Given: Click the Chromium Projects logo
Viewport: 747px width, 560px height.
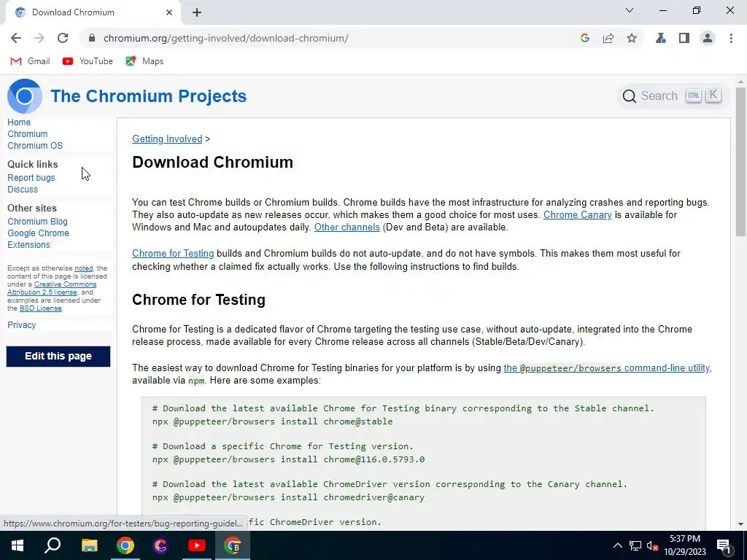Looking at the screenshot, I should [x=25, y=96].
